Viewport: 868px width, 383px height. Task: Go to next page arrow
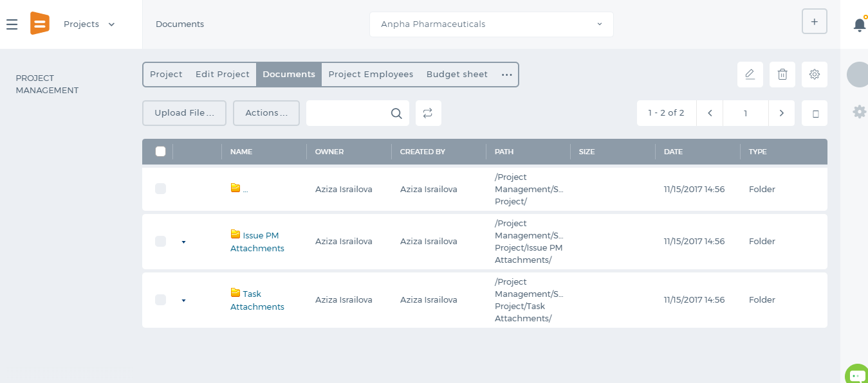(782, 113)
